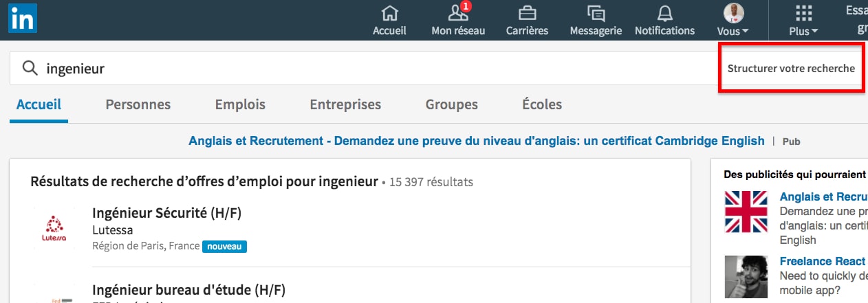The image size is (868, 303).
Task: Open Mon réseau network icon
Action: click(x=458, y=13)
